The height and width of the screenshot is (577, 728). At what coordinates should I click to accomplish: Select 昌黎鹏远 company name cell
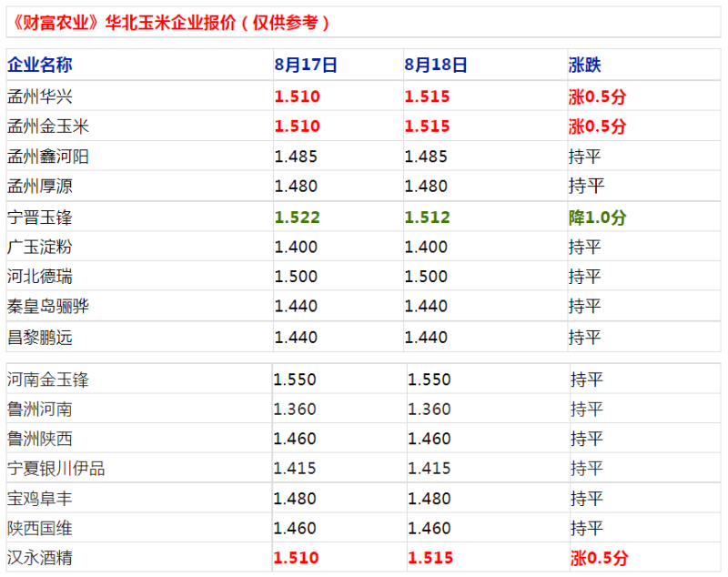(x=40, y=337)
